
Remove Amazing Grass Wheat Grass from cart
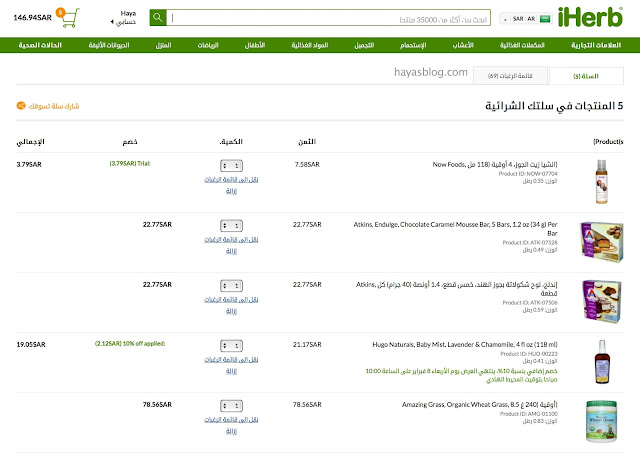point(231,431)
